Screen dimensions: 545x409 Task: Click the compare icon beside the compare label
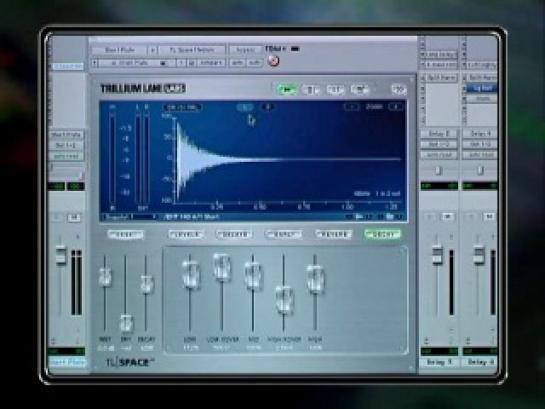[191, 63]
